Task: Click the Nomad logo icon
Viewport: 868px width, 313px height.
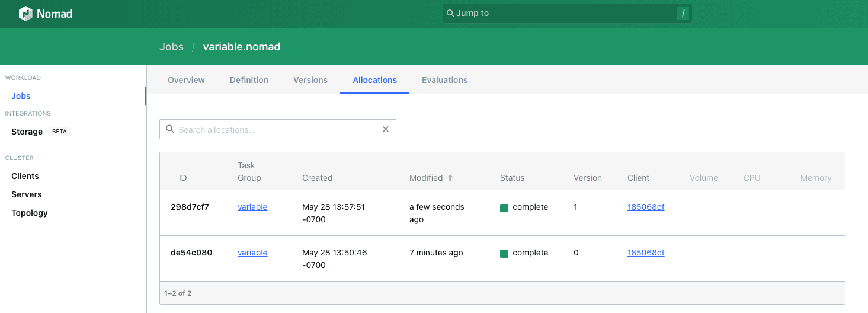Action: point(25,14)
